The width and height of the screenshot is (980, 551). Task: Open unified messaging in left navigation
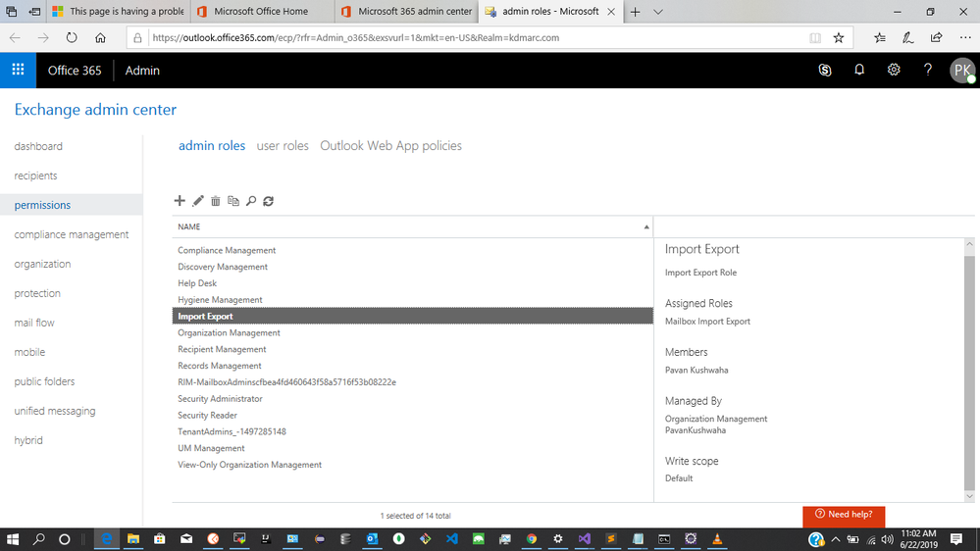pos(55,411)
